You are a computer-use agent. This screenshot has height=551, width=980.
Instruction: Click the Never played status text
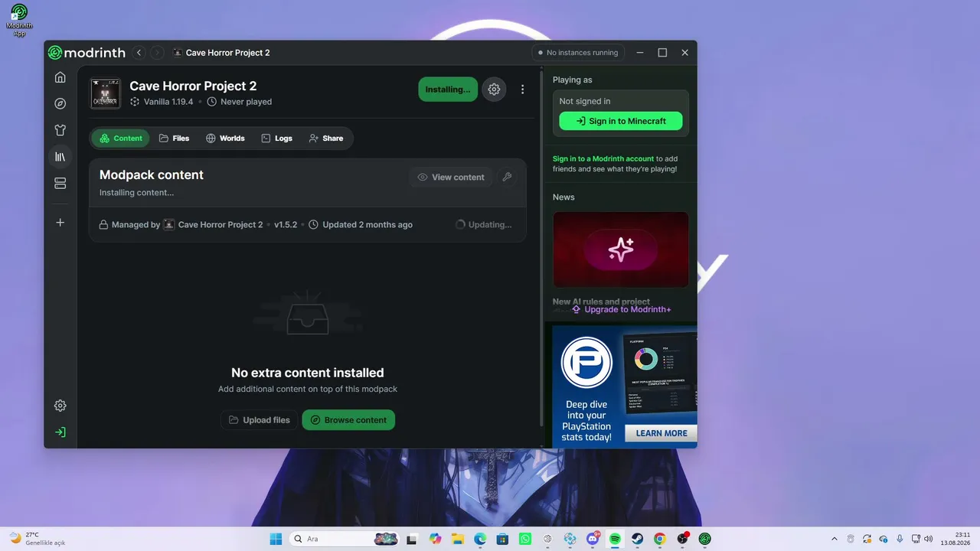[x=240, y=102]
